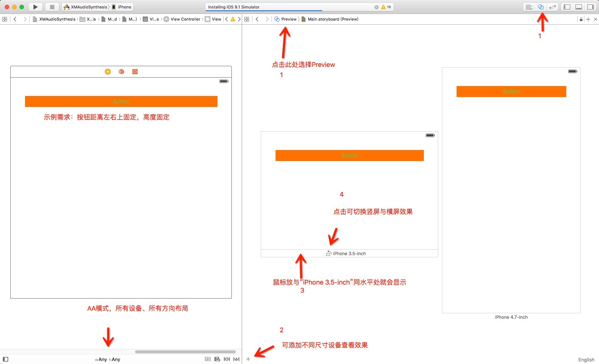Image resolution: width=599 pixels, height=364 pixels.
Task: Toggle the assistant editor lock icon
Action: pyautogui.click(x=581, y=19)
